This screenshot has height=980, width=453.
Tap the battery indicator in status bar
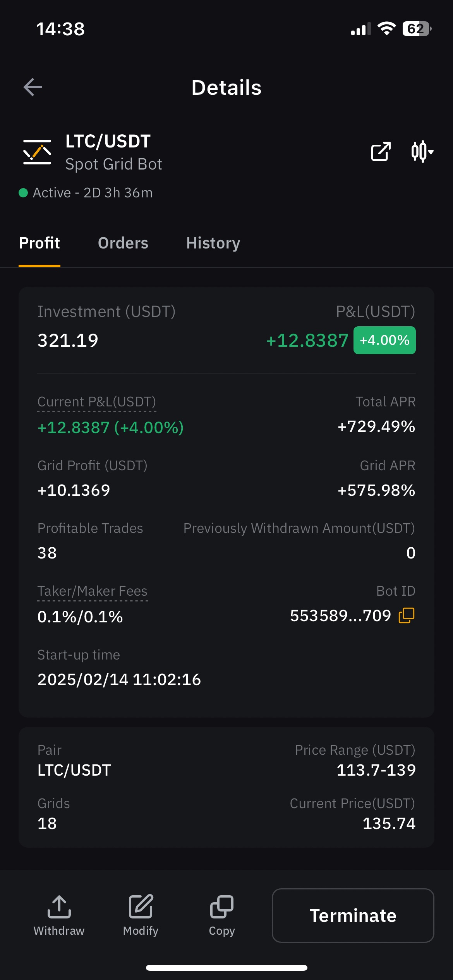coord(417,29)
